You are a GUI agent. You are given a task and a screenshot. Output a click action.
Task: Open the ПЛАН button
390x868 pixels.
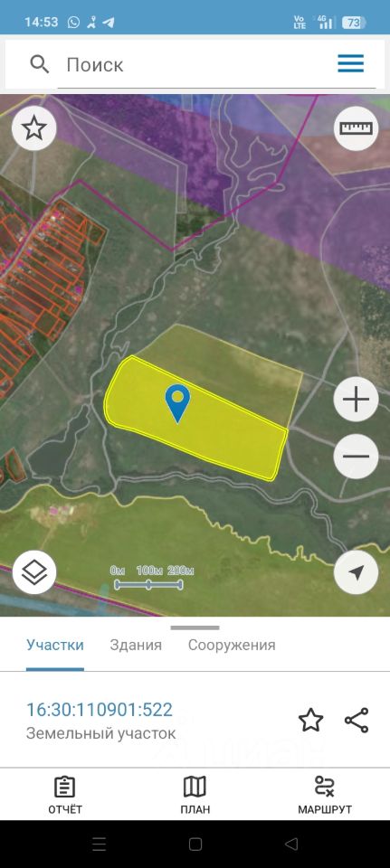tap(195, 795)
